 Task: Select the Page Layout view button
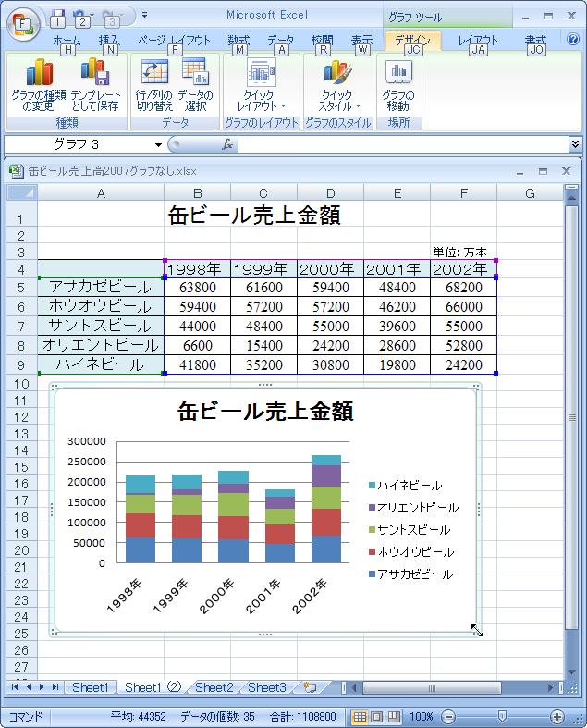(x=377, y=717)
